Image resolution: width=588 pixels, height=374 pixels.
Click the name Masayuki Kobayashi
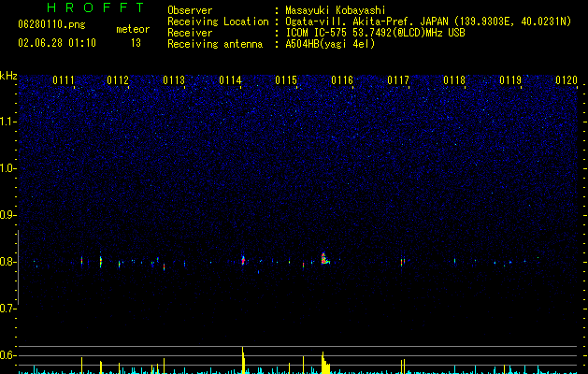[x=336, y=10]
